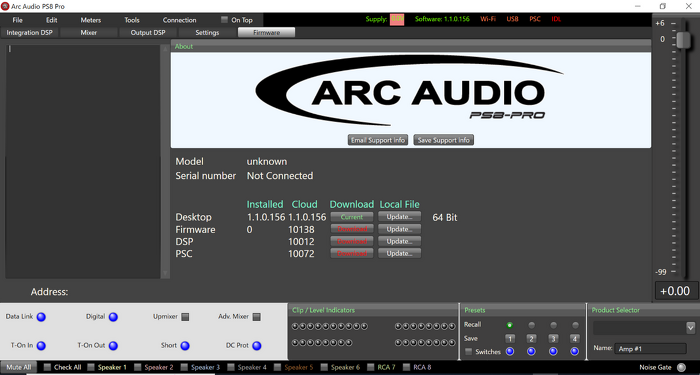Viewport: 700px width, 375px height.
Task: Click the PSC status indicator
Action: pyautogui.click(x=535, y=19)
